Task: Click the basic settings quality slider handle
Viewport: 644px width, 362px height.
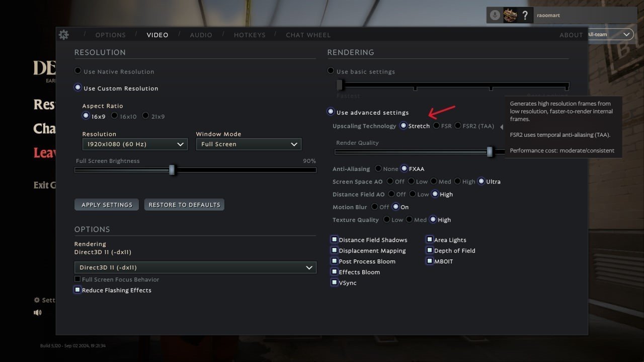Action: [x=340, y=84]
